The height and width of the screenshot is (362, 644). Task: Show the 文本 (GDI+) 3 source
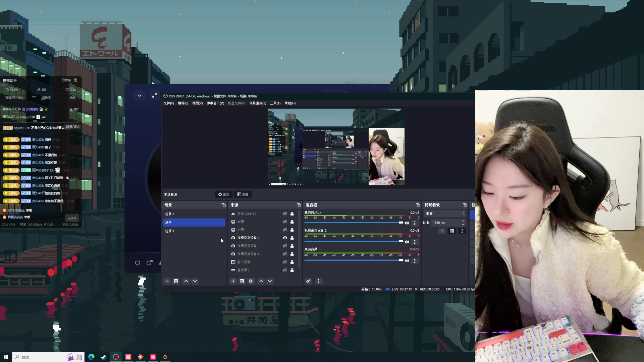(285, 214)
